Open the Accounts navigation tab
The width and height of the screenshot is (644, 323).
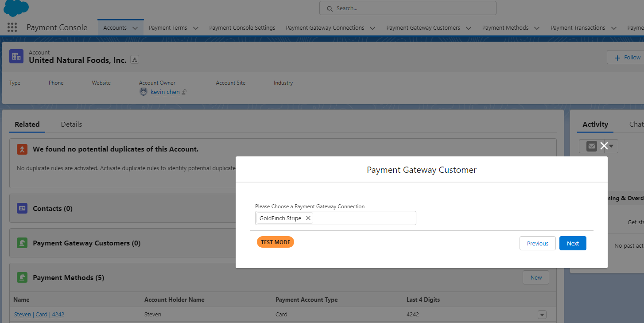click(x=115, y=27)
